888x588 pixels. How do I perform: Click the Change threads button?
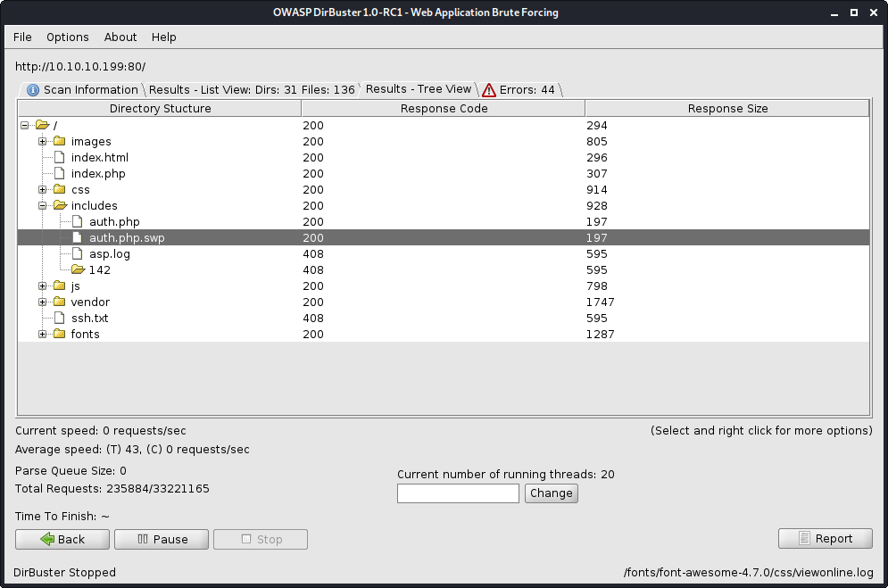[551, 493]
